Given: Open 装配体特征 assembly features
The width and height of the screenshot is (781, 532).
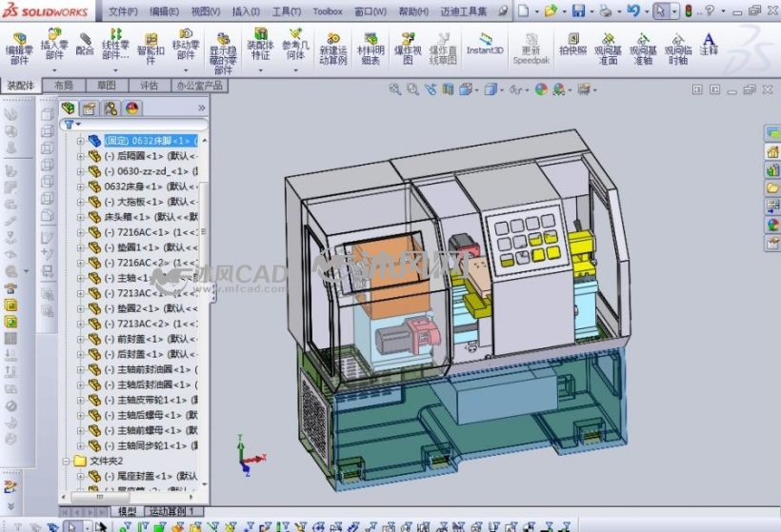Looking at the screenshot, I should (x=261, y=45).
